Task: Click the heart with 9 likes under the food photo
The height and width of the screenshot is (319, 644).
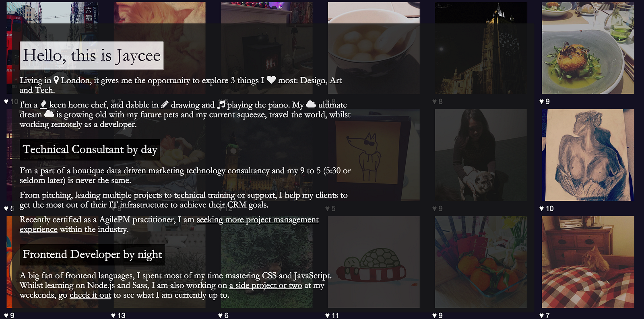Action: 542,101
